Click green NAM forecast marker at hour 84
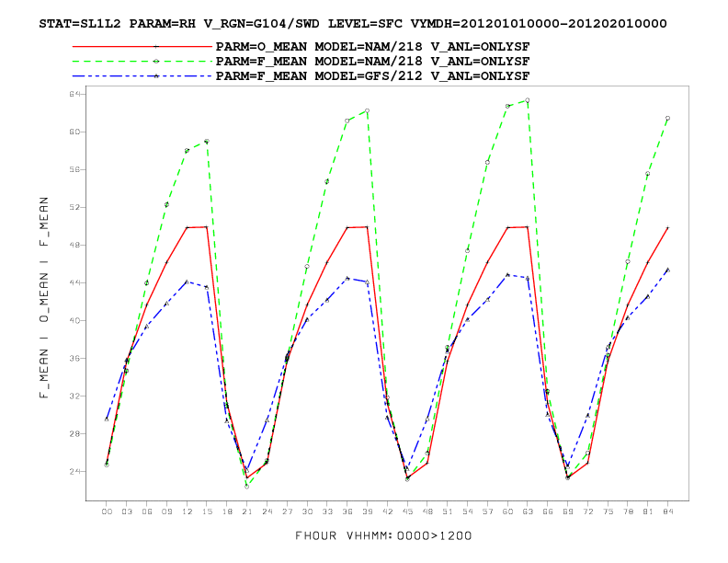Image resolution: width=728 pixels, height=563 pixels. click(667, 119)
